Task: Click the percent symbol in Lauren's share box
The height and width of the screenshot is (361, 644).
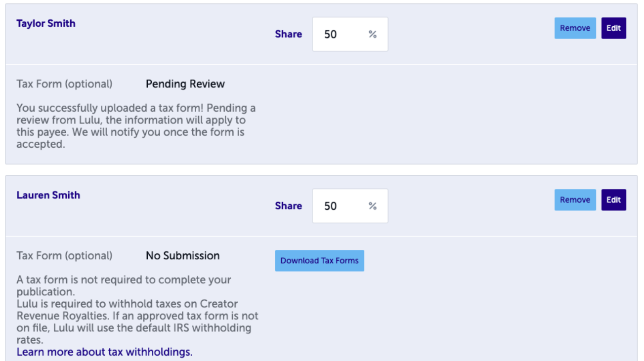Action: [373, 206]
